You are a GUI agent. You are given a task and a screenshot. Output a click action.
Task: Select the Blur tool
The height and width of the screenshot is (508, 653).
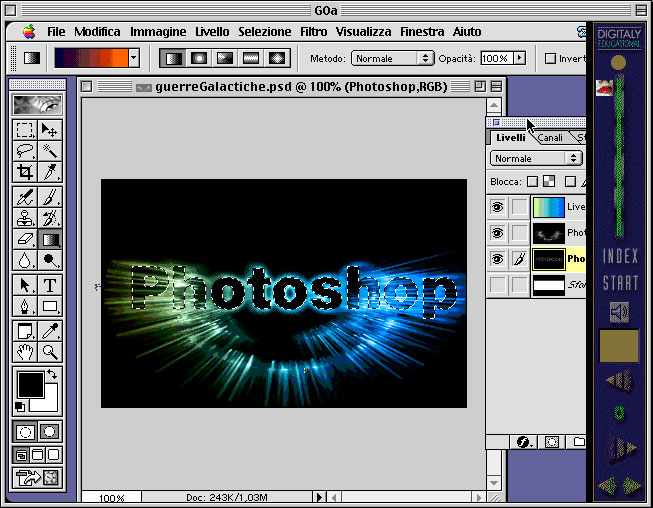(25, 260)
